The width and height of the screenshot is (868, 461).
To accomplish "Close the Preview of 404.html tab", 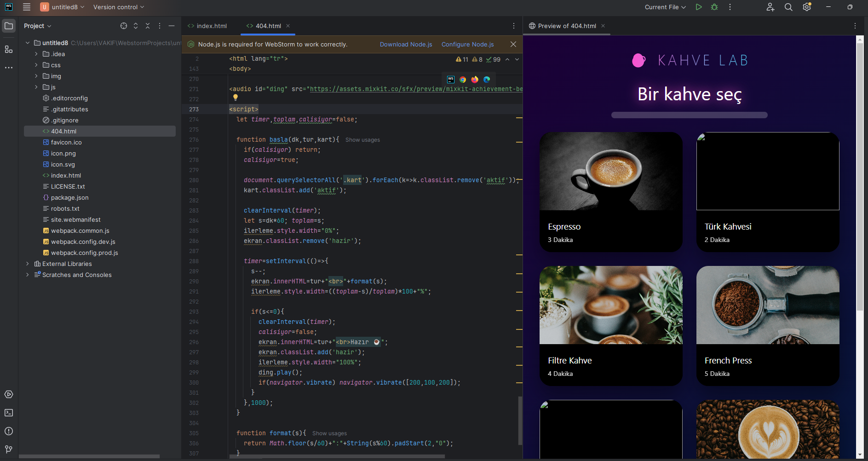I will click(603, 26).
